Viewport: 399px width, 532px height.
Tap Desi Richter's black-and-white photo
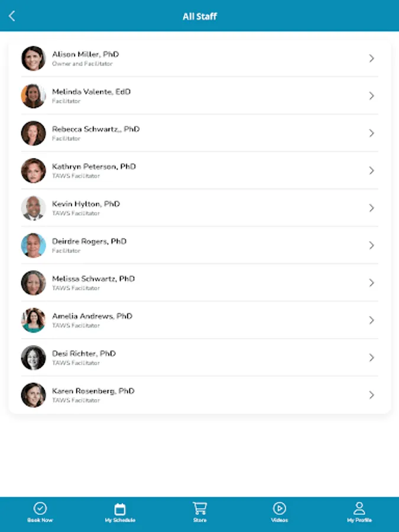click(34, 358)
